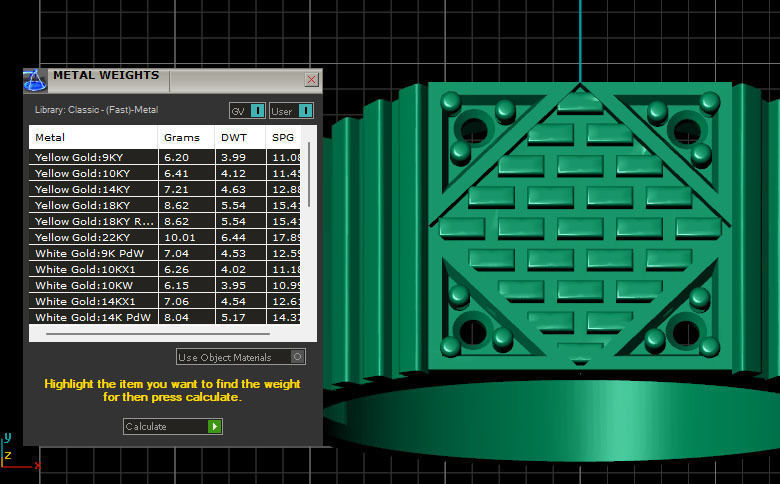Close the Metal Weights dialog
This screenshot has height=484, width=780.
coord(311,80)
